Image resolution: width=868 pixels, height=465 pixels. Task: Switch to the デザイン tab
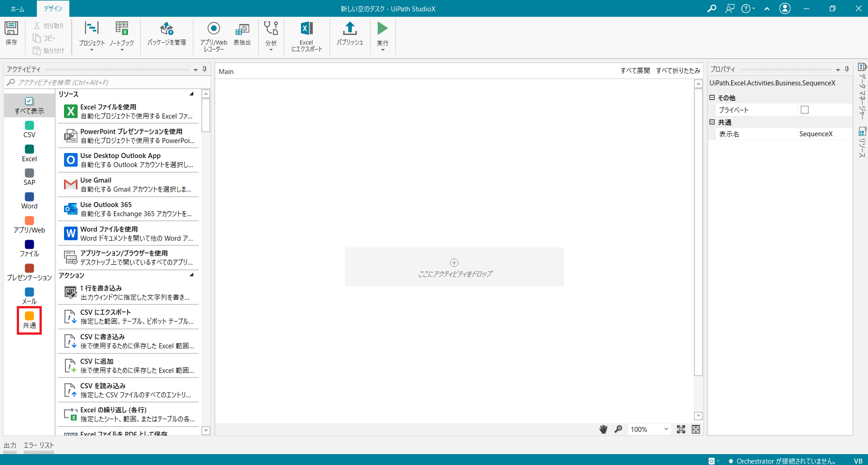pos(53,9)
